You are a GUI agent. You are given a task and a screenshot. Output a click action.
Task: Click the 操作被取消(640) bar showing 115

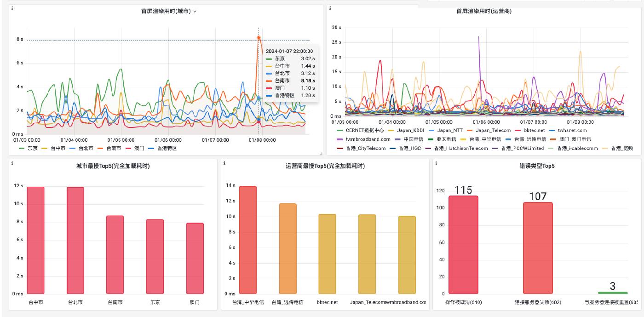tap(463, 244)
